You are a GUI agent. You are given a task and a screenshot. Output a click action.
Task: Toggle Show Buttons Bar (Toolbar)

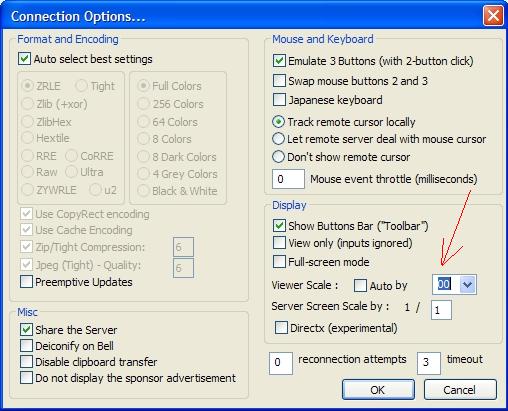point(279,226)
